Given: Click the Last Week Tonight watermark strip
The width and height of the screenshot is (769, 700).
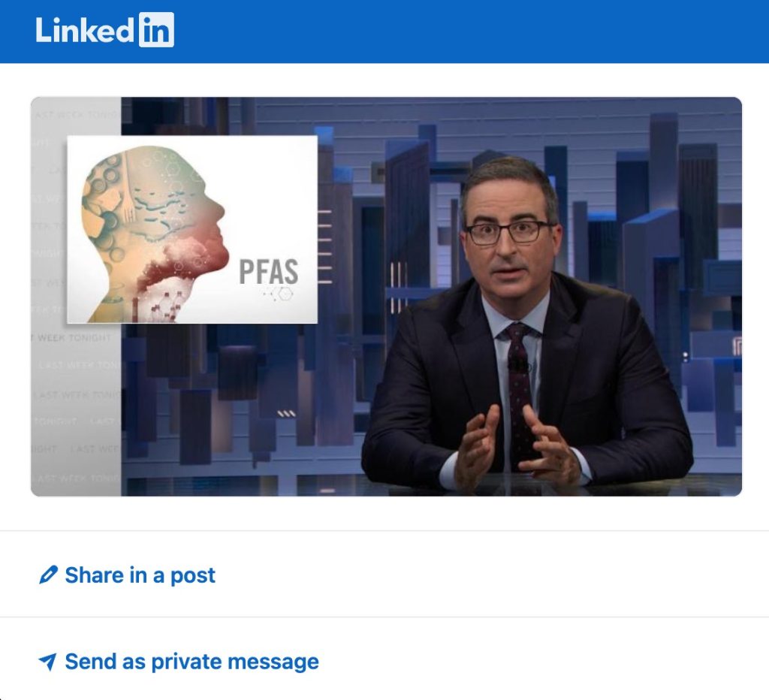Looking at the screenshot, I should tap(76, 297).
